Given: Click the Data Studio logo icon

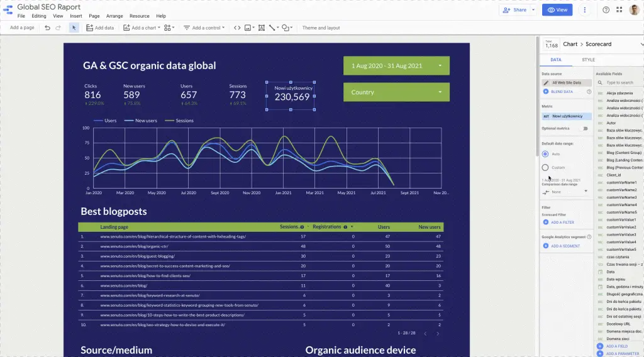Looking at the screenshot, I should pos(8,10).
